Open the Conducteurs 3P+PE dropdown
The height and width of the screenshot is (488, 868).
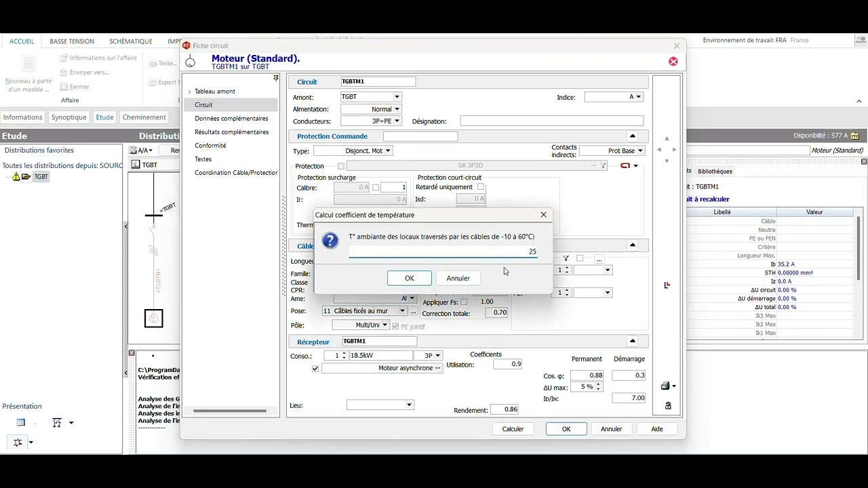click(x=397, y=121)
